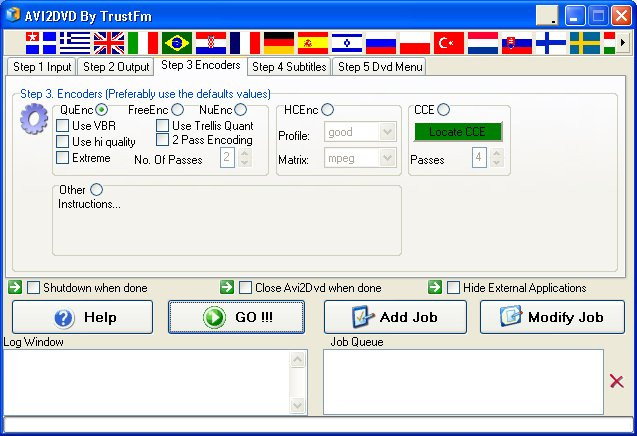Image resolution: width=637 pixels, height=436 pixels.
Task: Tick Hide External Applications
Action: (x=453, y=288)
